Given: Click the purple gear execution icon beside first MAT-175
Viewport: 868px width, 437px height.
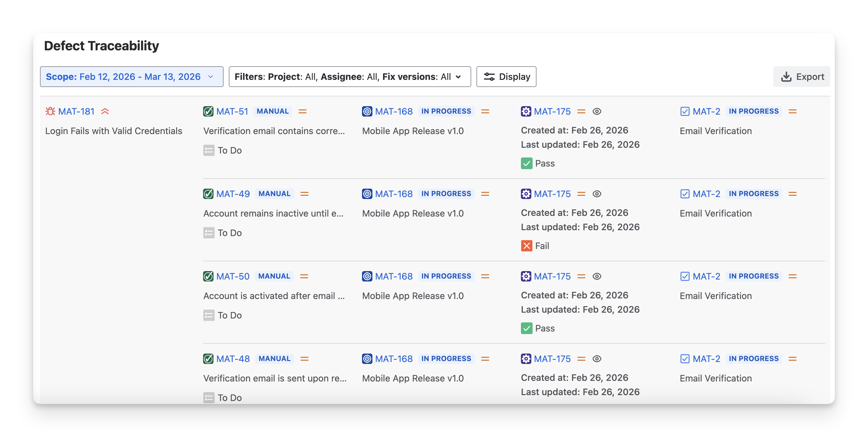Looking at the screenshot, I should pyautogui.click(x=526, y=111).
